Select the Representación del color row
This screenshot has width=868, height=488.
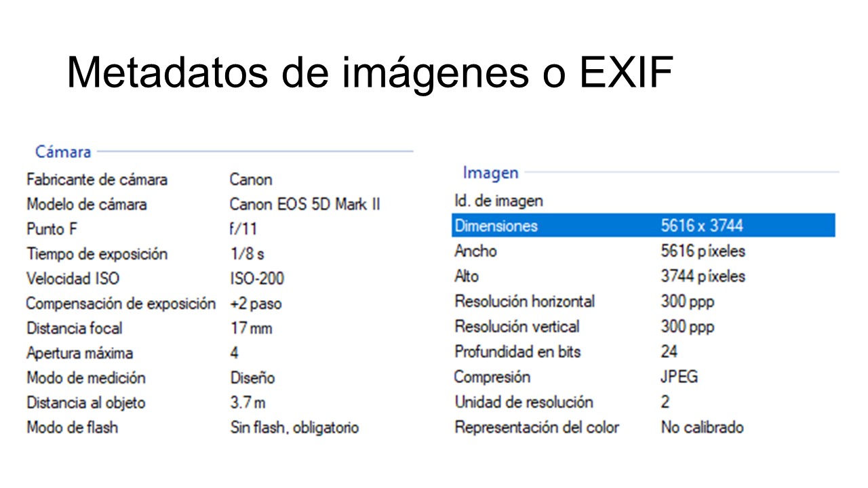coord(536,428)
